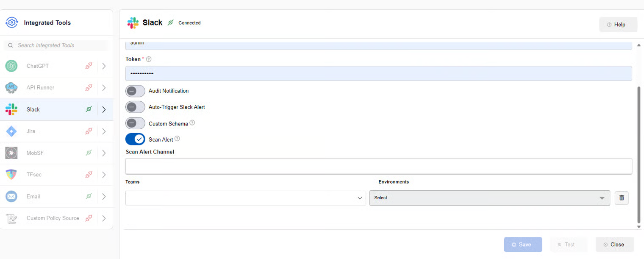Screen dimensions: 644x259
Task: Click the Help button
Action: tap(618, 25)
